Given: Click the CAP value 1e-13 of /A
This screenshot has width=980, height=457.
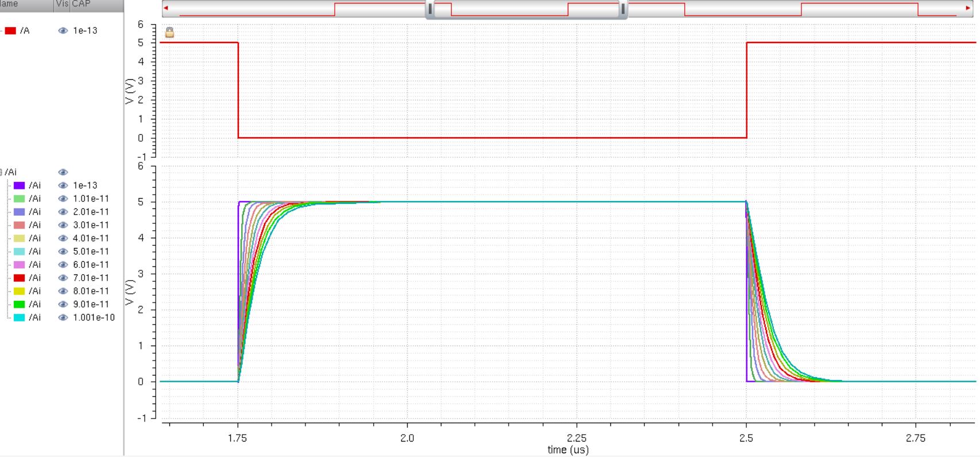Looking at the screenshot, I should [x=85, y=31].
